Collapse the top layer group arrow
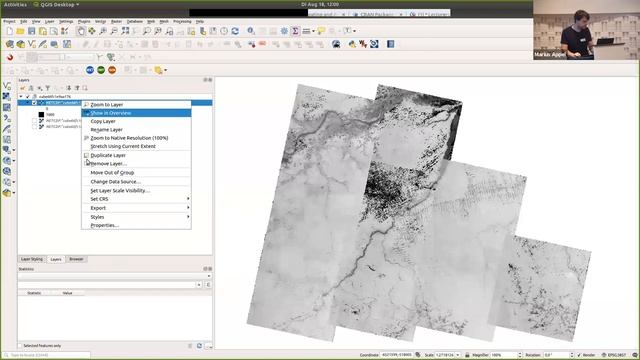The width and height of the screenshot is (640, 360). 21,97
